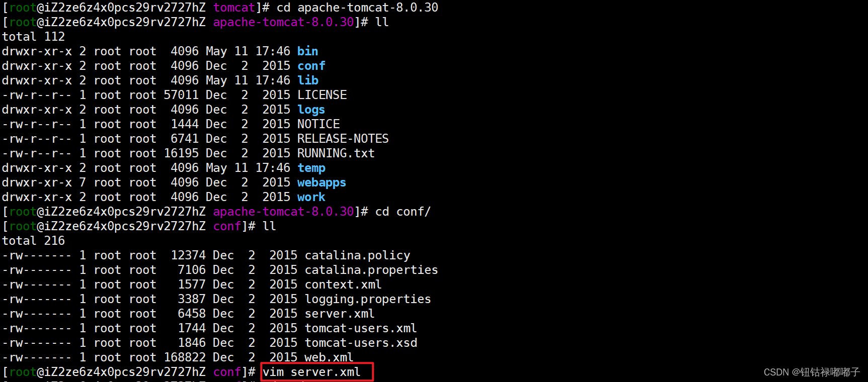This screenshot has height=382, width=868.
Task: Click the 'total 216' line
Action: (x=34, y=241)
